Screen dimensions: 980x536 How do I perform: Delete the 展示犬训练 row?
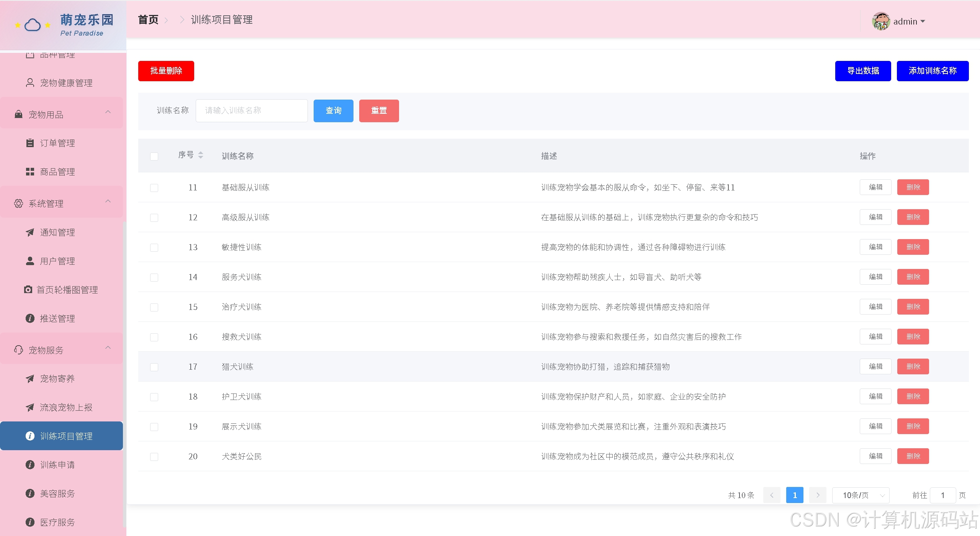[913, 426]
